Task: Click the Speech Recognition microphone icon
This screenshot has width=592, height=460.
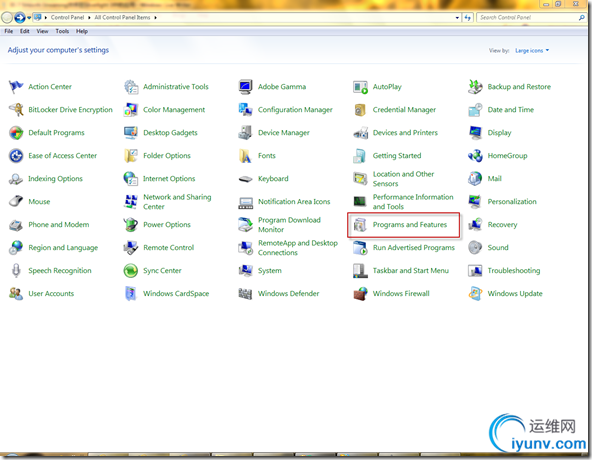Action: click(16, 271)
